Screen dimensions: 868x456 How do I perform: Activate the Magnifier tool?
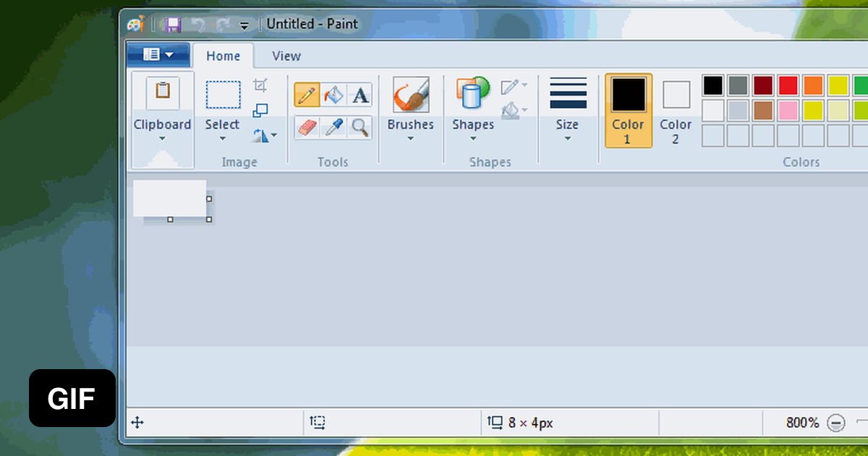[x=360, y=128]
